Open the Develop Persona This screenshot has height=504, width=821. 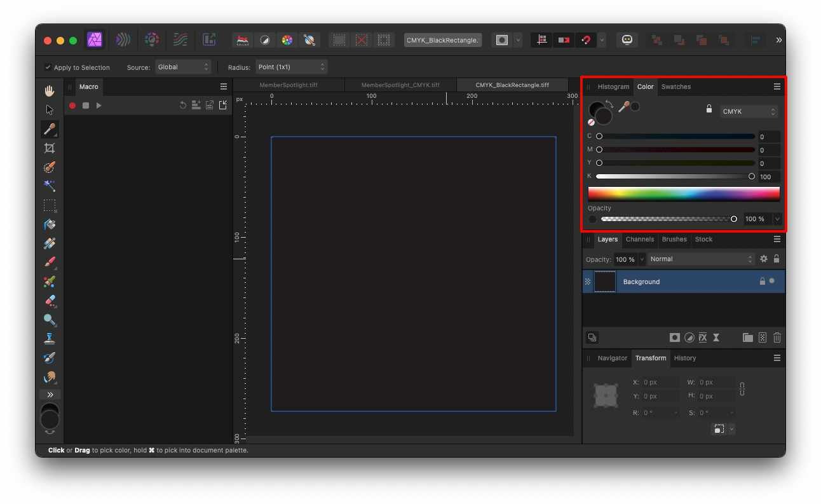pos(151,40)
